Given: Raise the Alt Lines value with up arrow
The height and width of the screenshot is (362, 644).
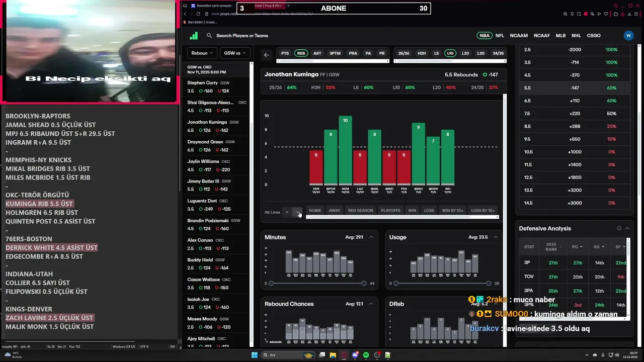Looking at the screenshot, I should pyautogui.click(x=287, y=212).
